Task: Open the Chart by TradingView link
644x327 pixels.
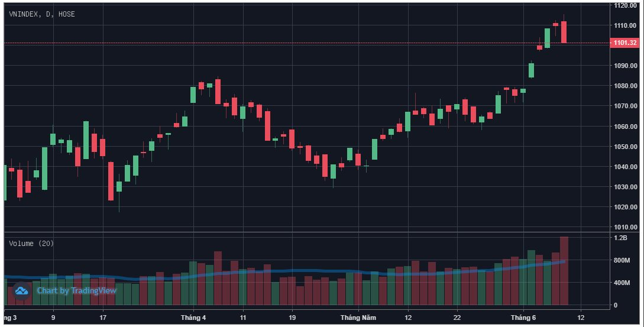Action: pos(77,290)
